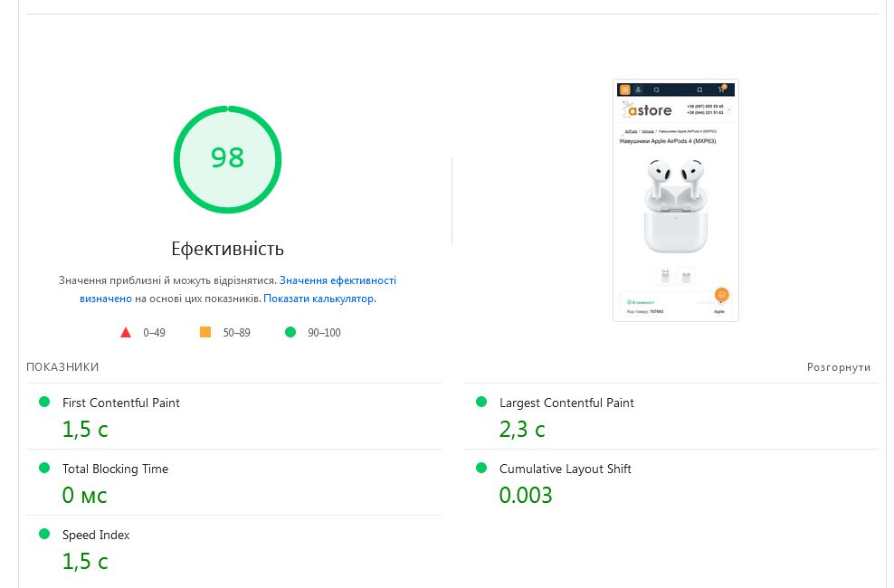Screen dimensions: 894x588
Task: Click the orange square 50–89 legend icon
Action: (x=205, y=333)
